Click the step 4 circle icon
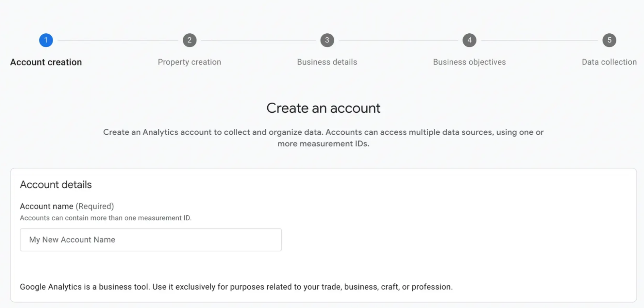Image resolution: width=644 pixels, height=308 pixels. [x=469, y=40]
